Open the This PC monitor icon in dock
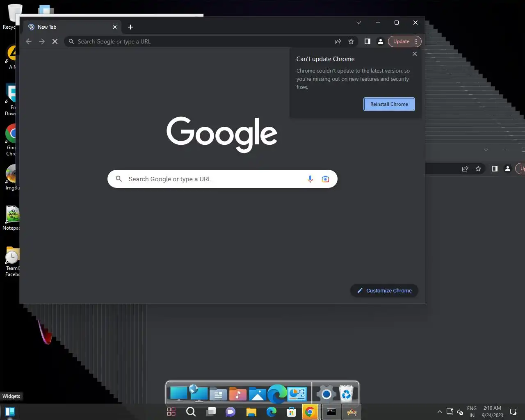The image size is (525, 420). tap(179, 394)
